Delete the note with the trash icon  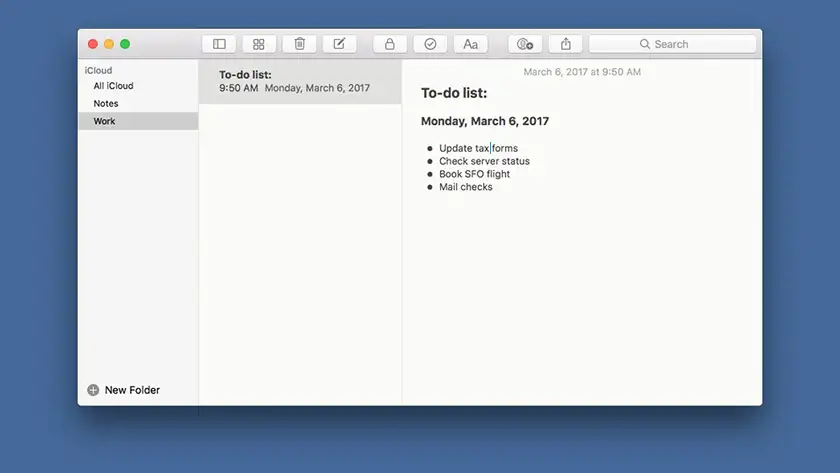(x=299, y=44)
